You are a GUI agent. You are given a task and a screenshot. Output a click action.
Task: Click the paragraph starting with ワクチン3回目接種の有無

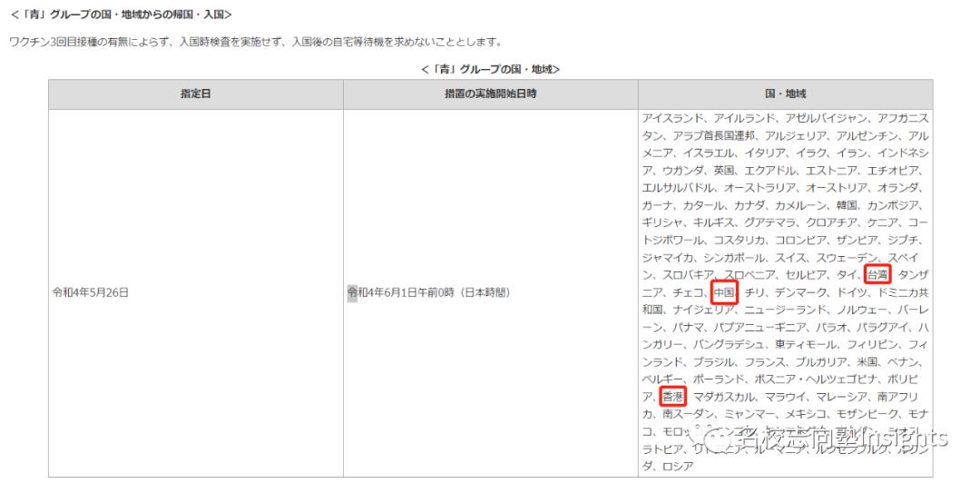[256, 43]
